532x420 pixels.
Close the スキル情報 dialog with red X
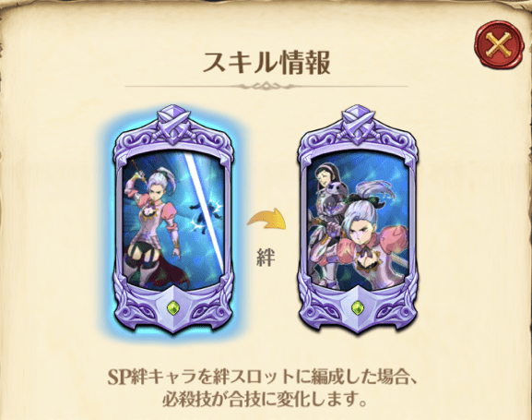point(499,44)
